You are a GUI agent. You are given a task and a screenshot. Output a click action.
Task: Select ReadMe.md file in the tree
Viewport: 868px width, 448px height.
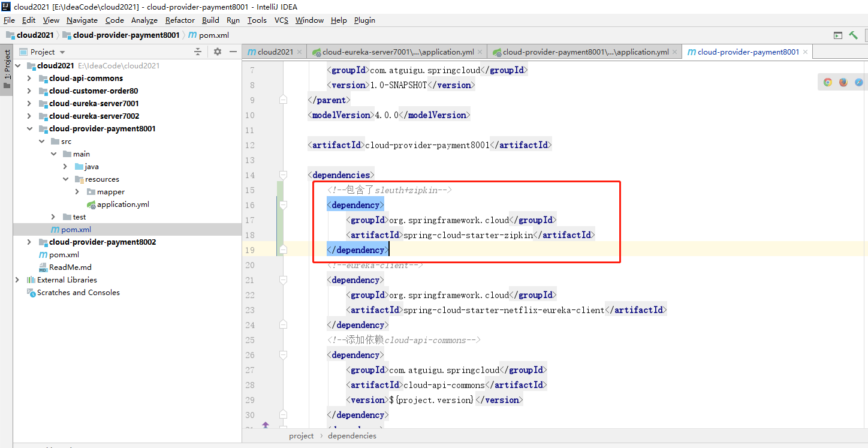point(70,267)
